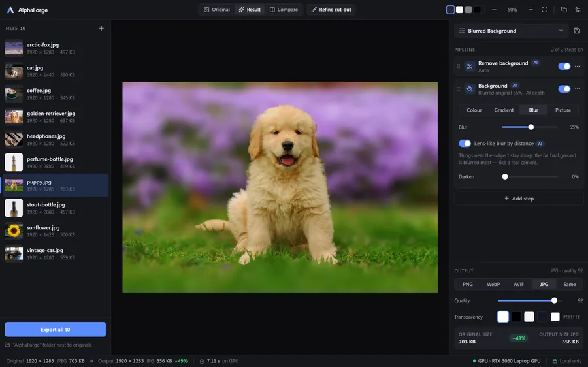Switch to Result view
Viewport: 588px width, 367px height.
tap(250, 10)
